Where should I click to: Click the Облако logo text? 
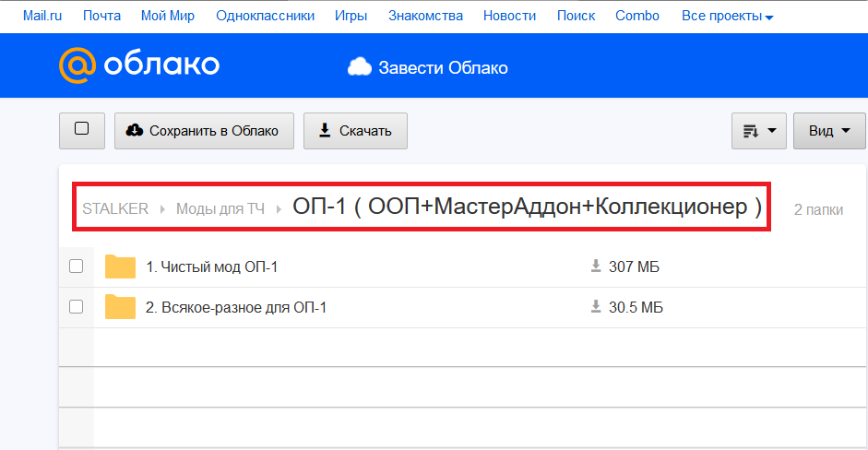[x=161, y=65]
